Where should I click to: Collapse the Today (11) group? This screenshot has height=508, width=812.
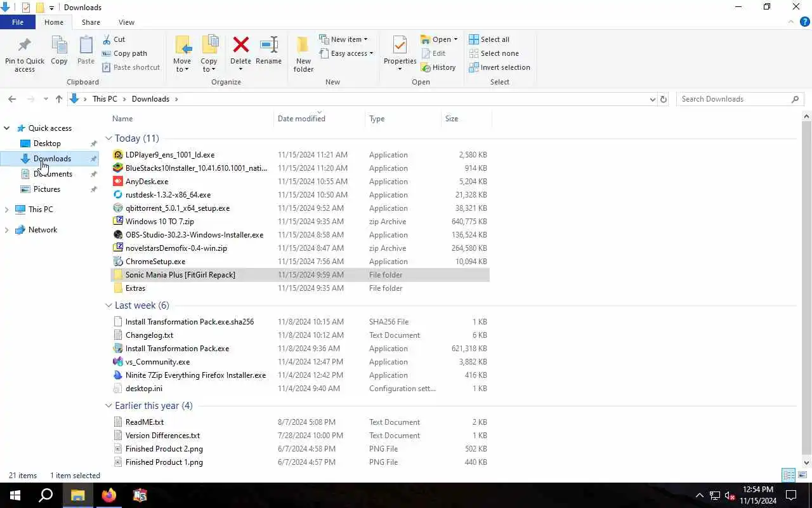point(108,138)
